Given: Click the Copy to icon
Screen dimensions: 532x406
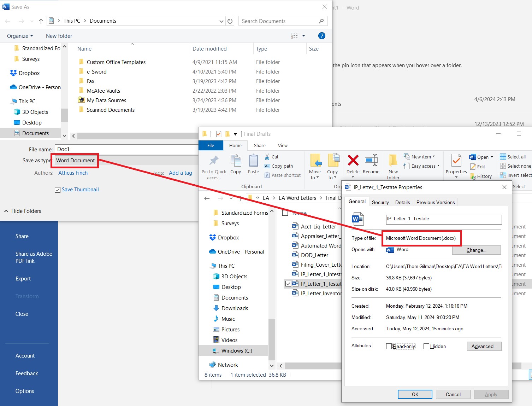Looking at the screenshot, I should click(333, 161).
